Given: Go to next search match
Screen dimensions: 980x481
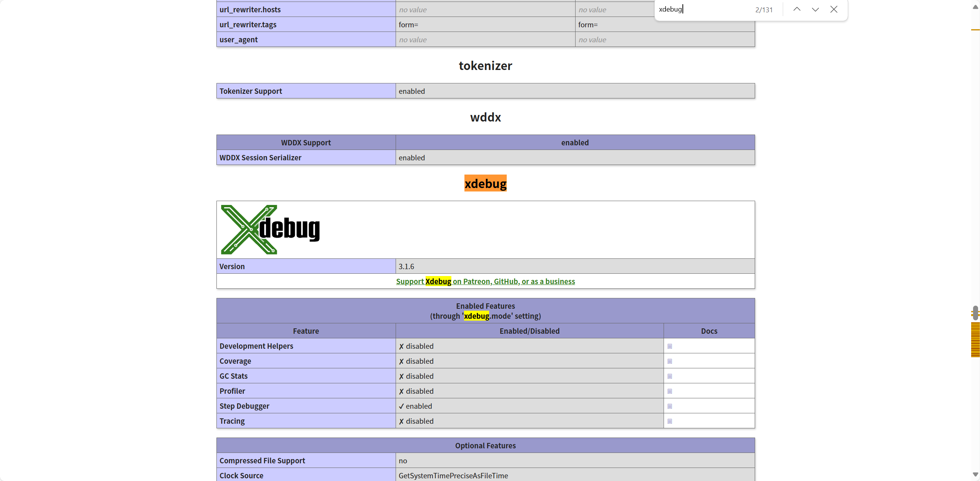Looking at the screenshot, I should pos(815,9).
